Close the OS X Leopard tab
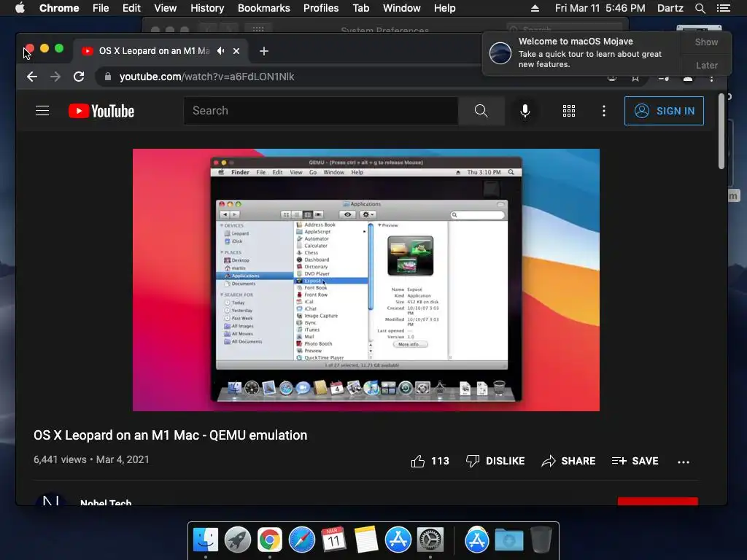This screenshot has height=560, width=747. [x=236, y=51]
